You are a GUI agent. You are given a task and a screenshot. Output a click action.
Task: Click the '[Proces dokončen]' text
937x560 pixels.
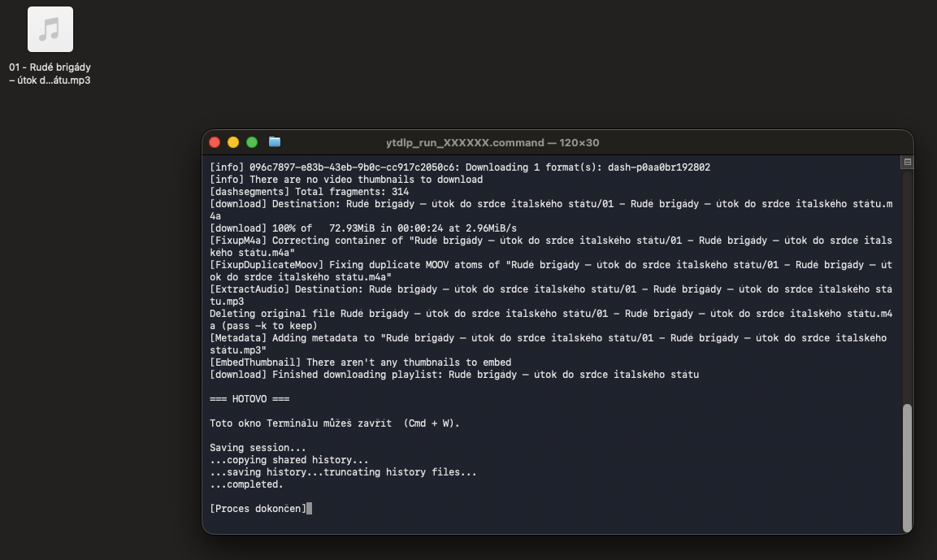pyautogui.click(x=258, y=509)
